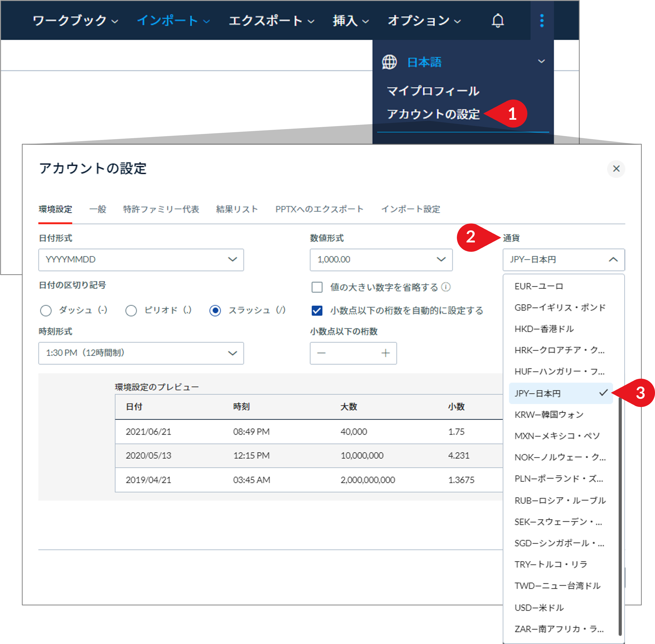The image size is (655, 644).
Task: Decrease decimal places with minus button
Action: click(x=321, y=353)
